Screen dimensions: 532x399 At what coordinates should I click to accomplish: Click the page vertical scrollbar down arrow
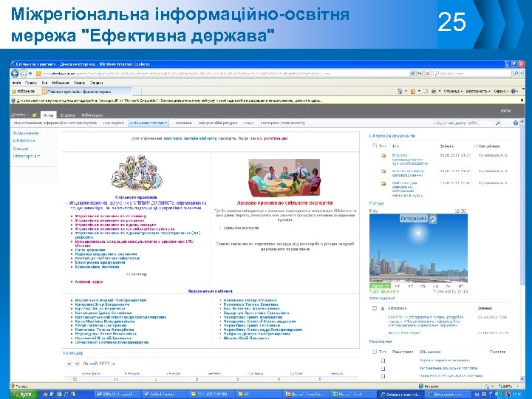coord(522,378)
